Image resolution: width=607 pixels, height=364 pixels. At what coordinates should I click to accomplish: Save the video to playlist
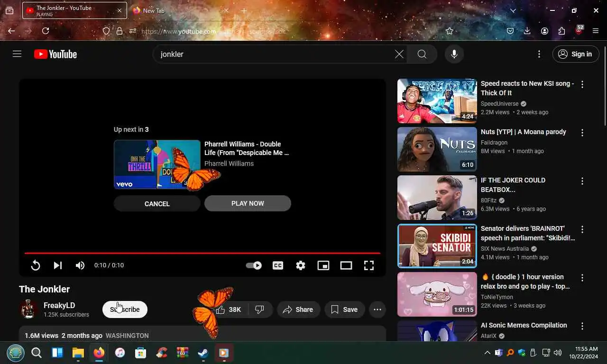point(345,309)
